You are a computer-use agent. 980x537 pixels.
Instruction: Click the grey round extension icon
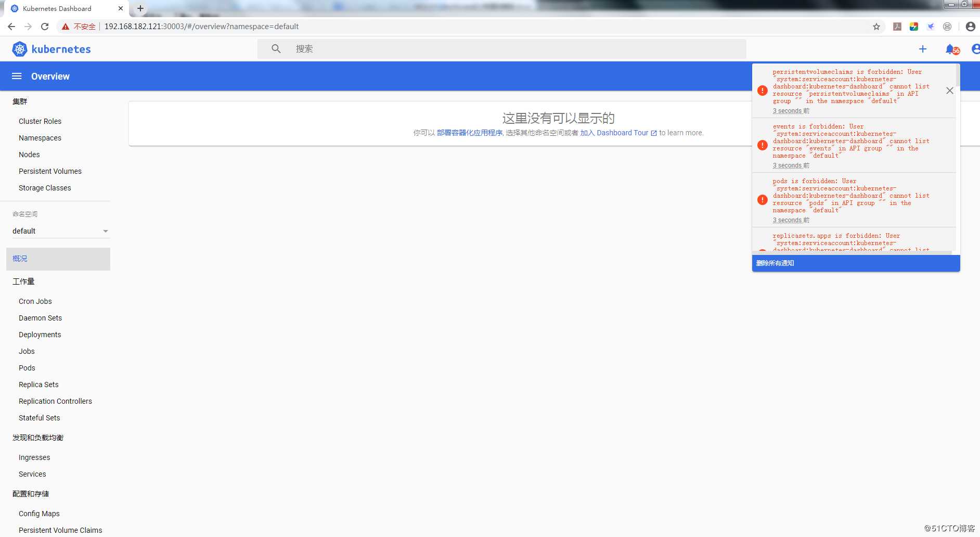(947, 27)
